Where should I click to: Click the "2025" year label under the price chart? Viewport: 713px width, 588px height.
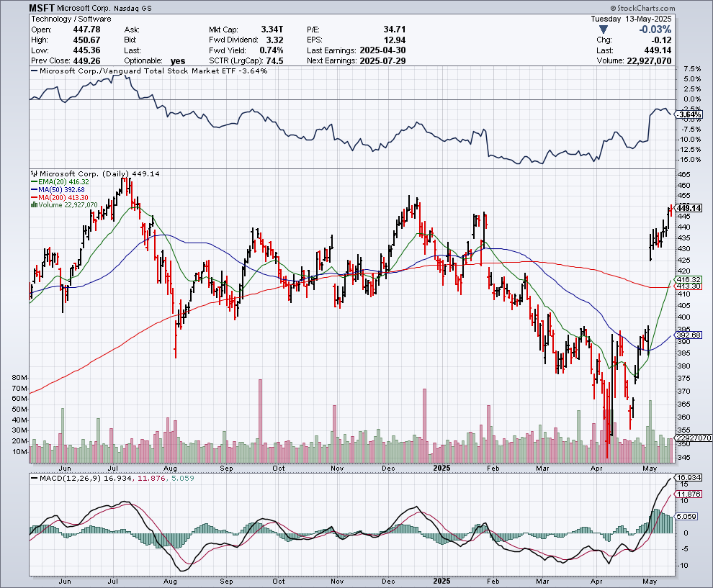click(441, 468)
